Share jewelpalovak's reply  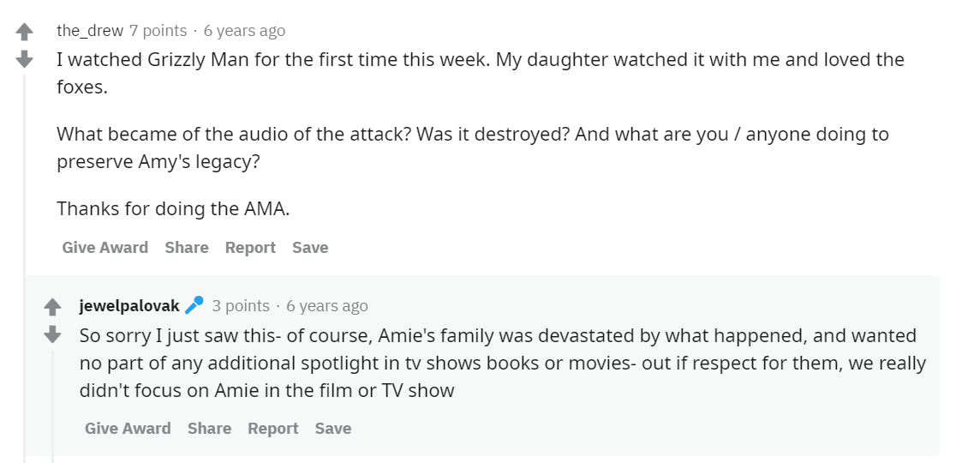(210, 428)
